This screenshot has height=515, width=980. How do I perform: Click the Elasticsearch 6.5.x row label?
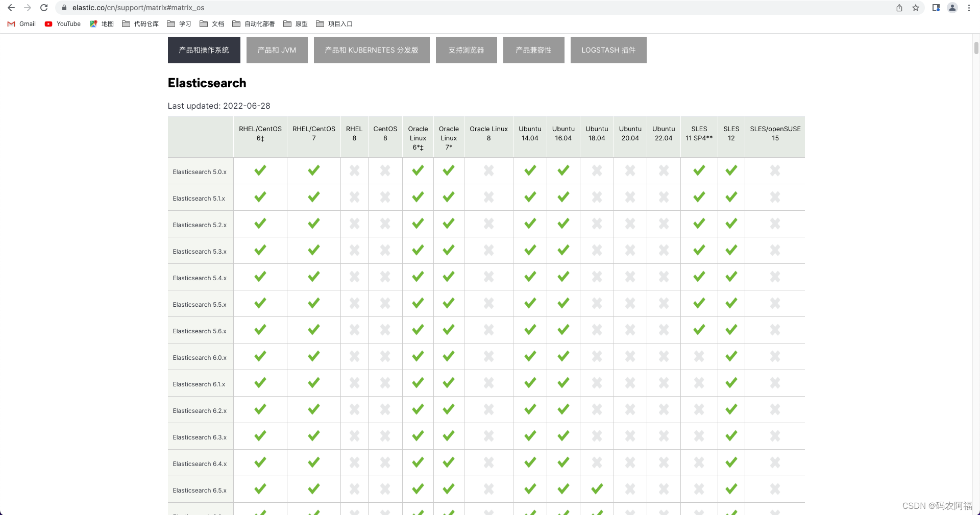click(x=200, y=491)
